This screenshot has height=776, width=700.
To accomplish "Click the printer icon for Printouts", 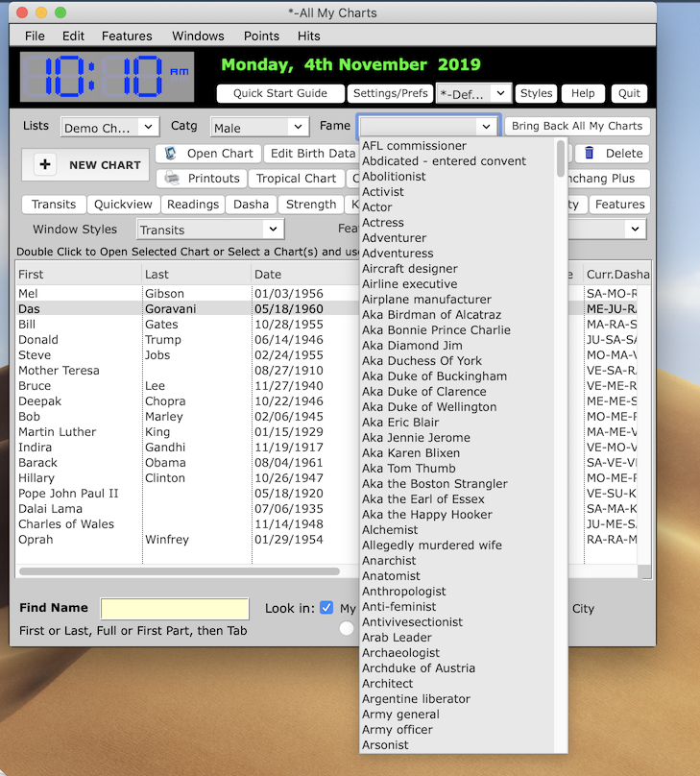I will [172, 179].
